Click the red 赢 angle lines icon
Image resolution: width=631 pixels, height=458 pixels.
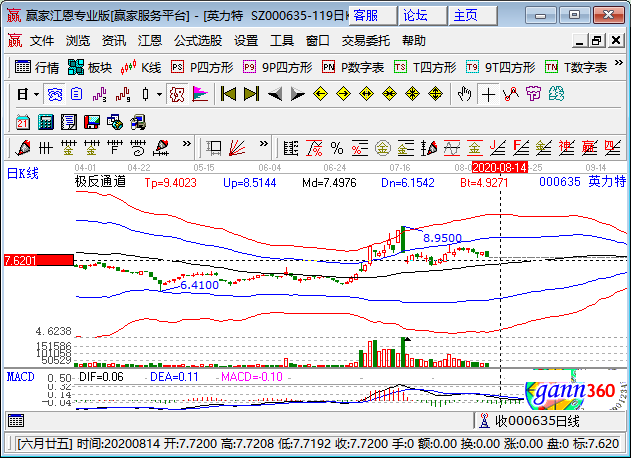pos(590,149)
